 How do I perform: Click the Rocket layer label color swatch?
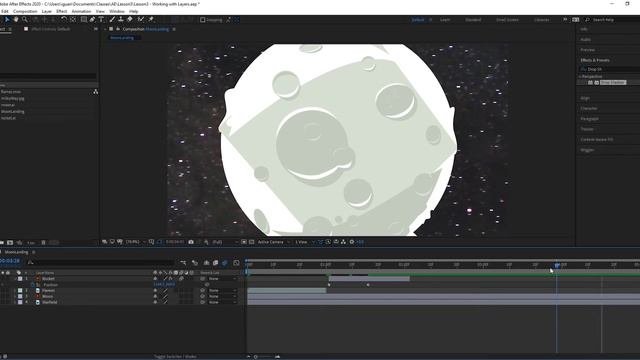20,279
